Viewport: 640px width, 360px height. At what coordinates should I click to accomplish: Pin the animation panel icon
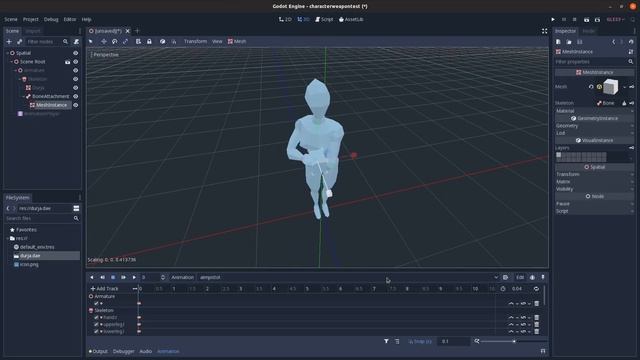pyautogui.click(x=543, y=277)
